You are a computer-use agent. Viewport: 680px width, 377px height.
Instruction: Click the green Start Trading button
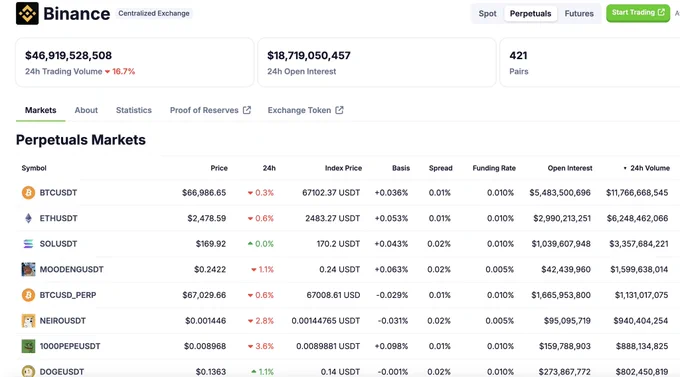click(638, 13)
